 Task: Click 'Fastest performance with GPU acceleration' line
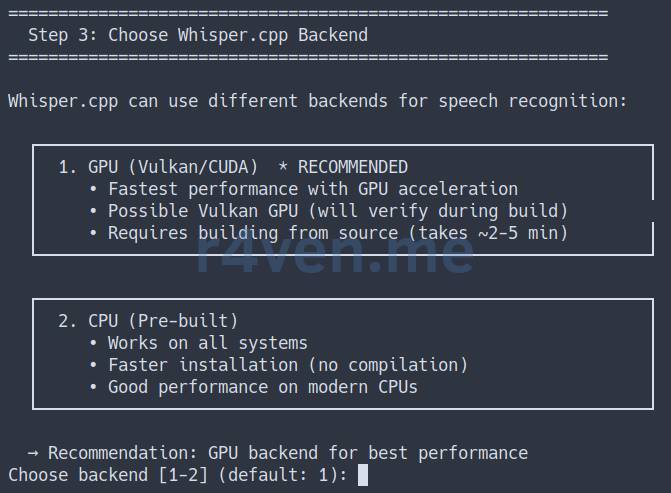pos(313,189)
